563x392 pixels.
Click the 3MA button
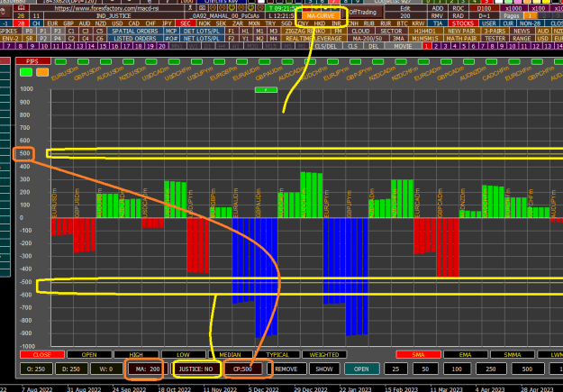click(x=397, y=39)
